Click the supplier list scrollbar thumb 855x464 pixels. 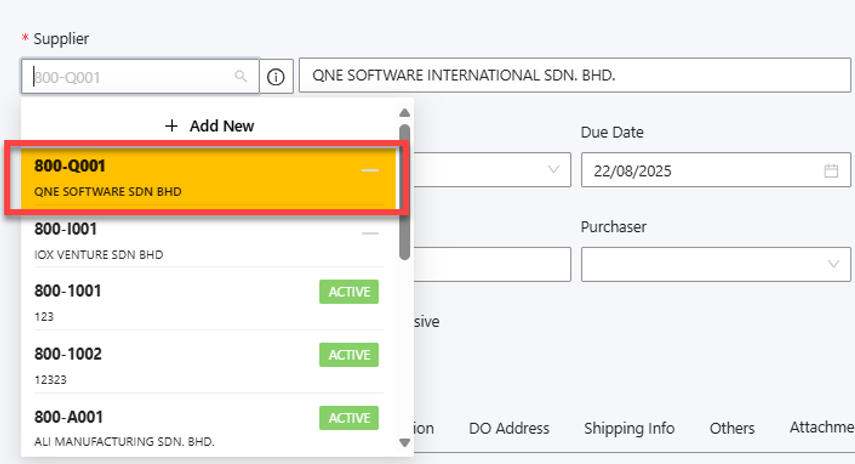(404, 192)
